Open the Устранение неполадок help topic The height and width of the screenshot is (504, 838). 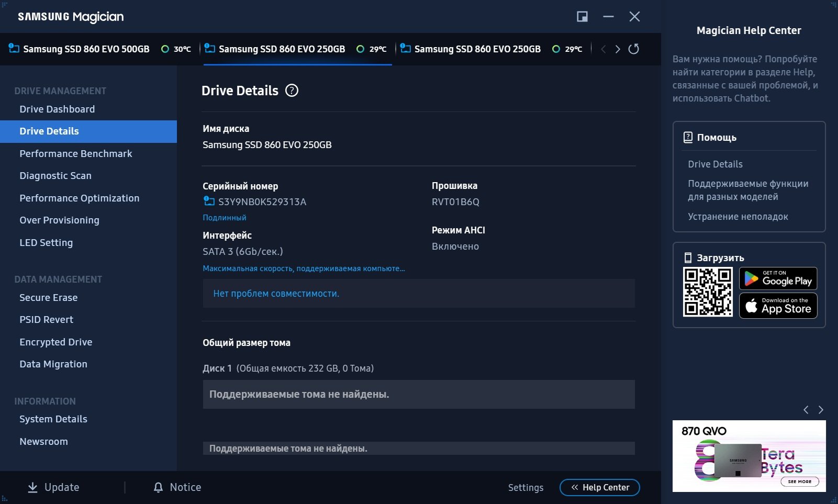click(738, 217)
